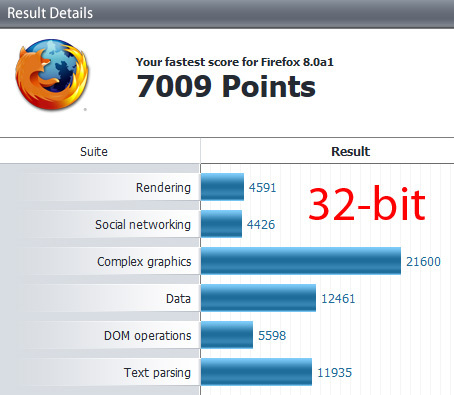The image size is (454, 395).
Task: Click the Text parsing result bar
Action: 256,372
